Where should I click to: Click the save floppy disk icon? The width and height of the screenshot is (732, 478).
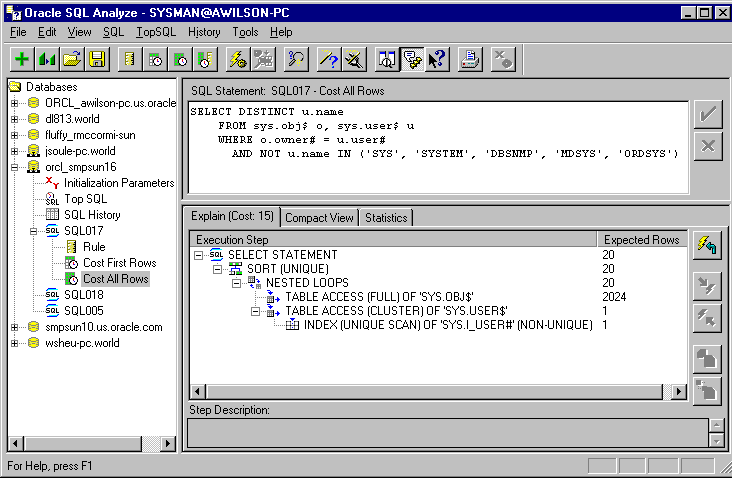coord(97,59)
